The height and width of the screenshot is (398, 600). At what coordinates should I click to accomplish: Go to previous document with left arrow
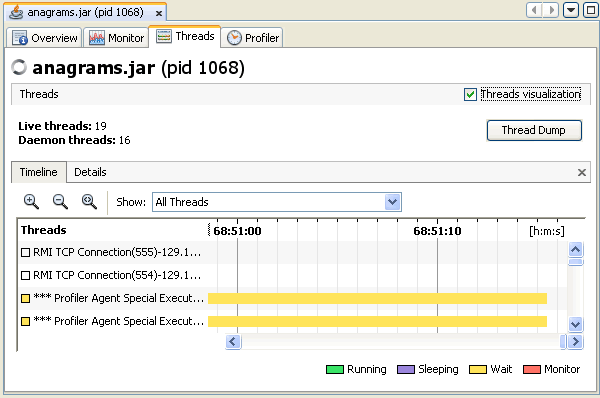[x=534, y=10]
